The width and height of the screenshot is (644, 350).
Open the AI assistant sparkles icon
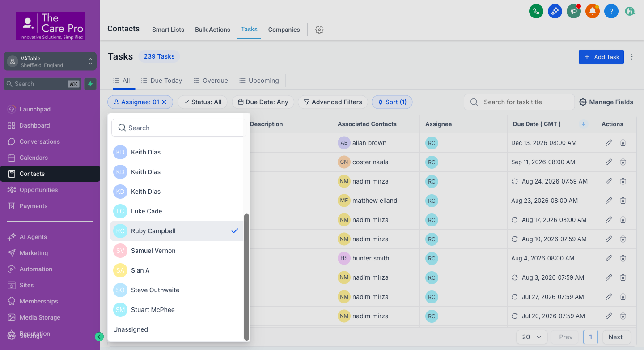(x=555, y=11)
